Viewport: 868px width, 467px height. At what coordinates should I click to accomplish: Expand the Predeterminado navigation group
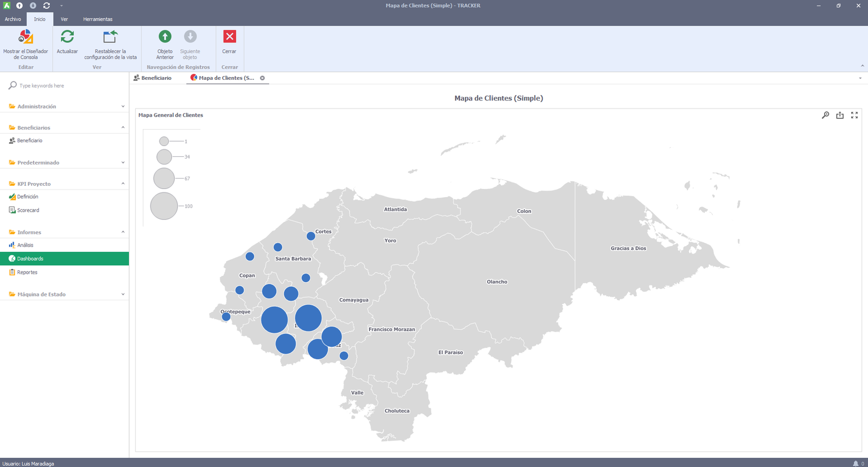64,162
